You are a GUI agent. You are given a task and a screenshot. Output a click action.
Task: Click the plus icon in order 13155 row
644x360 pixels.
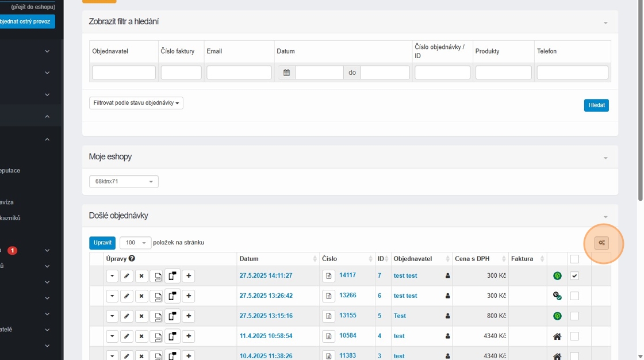tap(188, 316)
